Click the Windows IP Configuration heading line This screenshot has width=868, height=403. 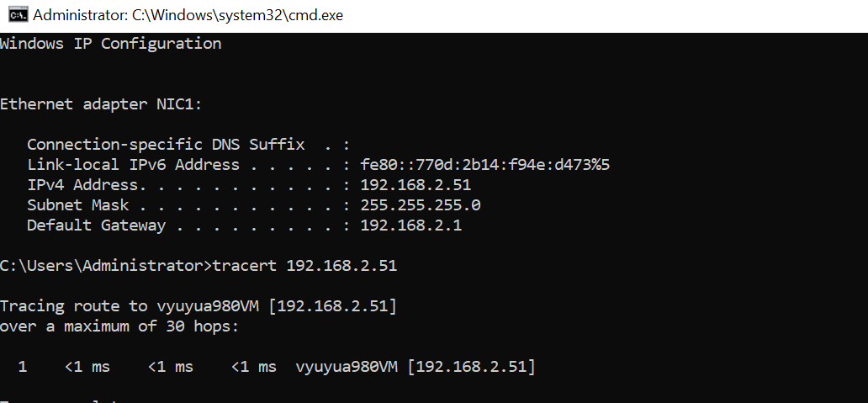[111, 44]
